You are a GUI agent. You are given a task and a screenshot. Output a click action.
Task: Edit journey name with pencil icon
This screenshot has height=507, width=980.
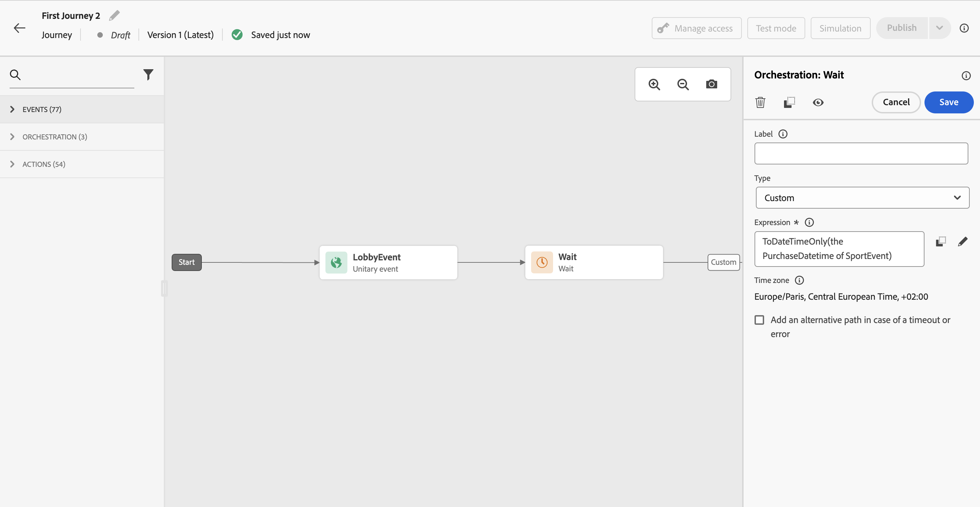[114, 16]
